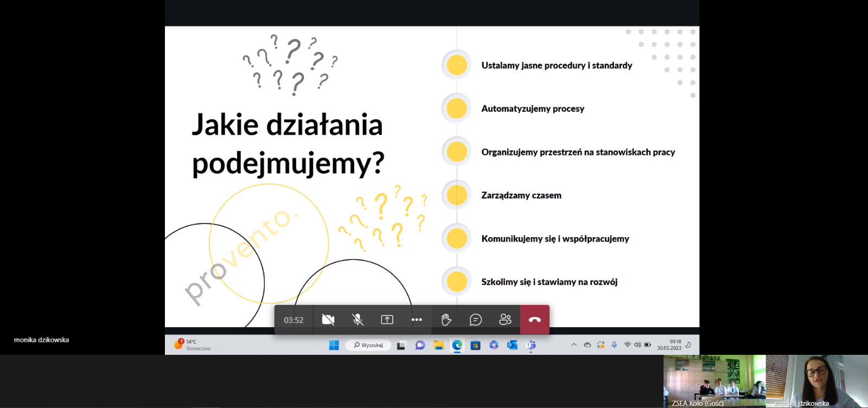Open Microsoft Edge from the taskbar

click(457, 345)
